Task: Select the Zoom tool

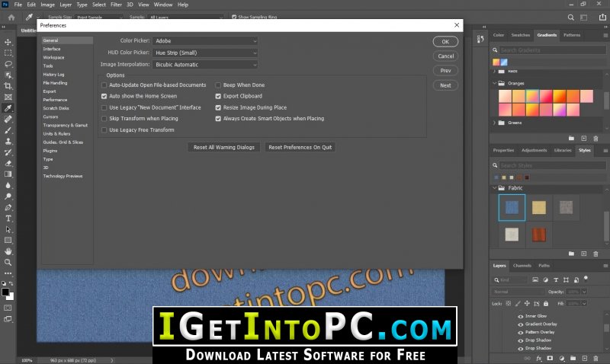Action: [8, 263]
